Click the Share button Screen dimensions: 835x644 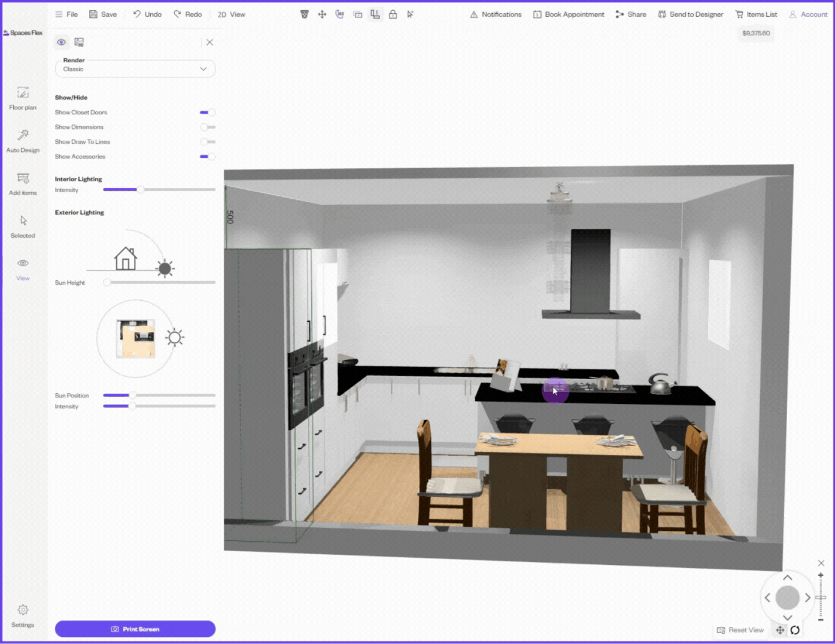click(x=631, y=14)
